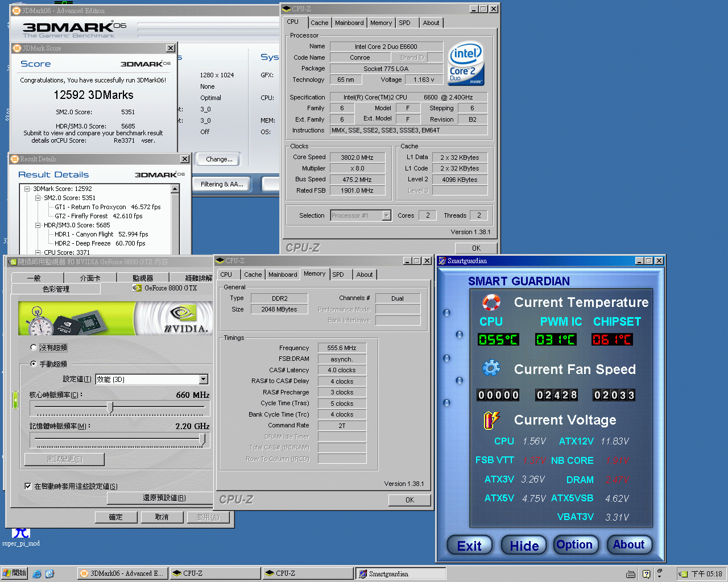Open the Start button on taskbar

point(14,573)
